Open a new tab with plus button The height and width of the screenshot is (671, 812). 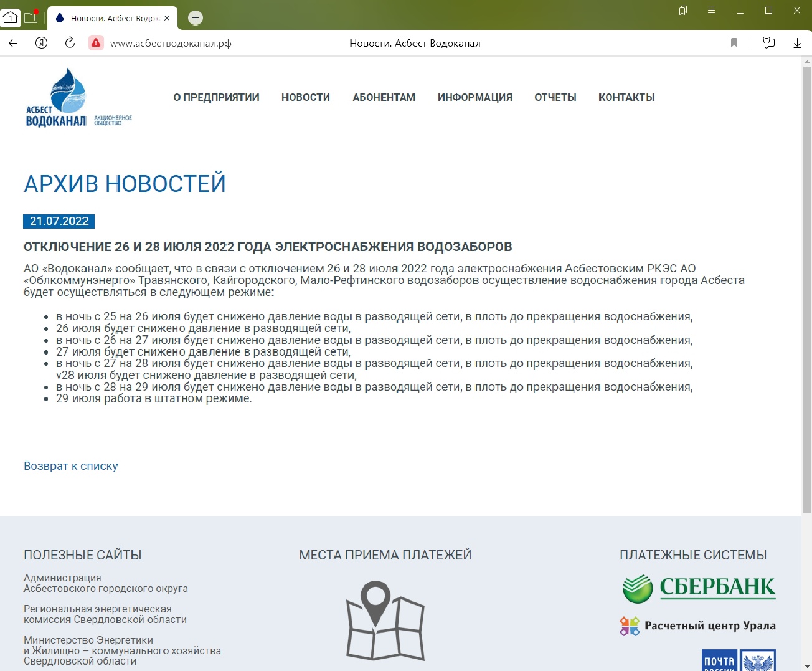tap(196, 18)
